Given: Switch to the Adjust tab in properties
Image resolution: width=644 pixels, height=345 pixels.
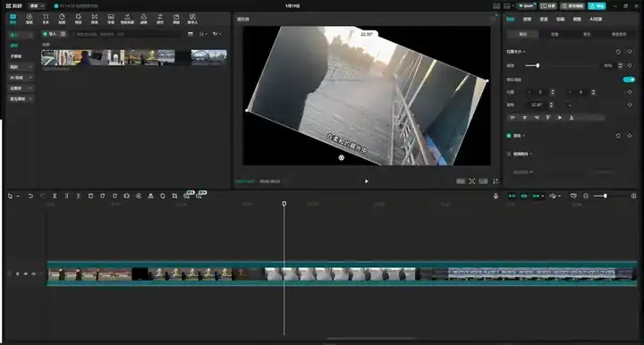Looking at the screenshot, I should coord(577,19).
